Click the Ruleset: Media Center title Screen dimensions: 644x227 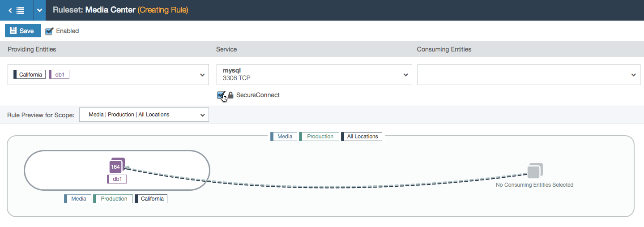94,10
